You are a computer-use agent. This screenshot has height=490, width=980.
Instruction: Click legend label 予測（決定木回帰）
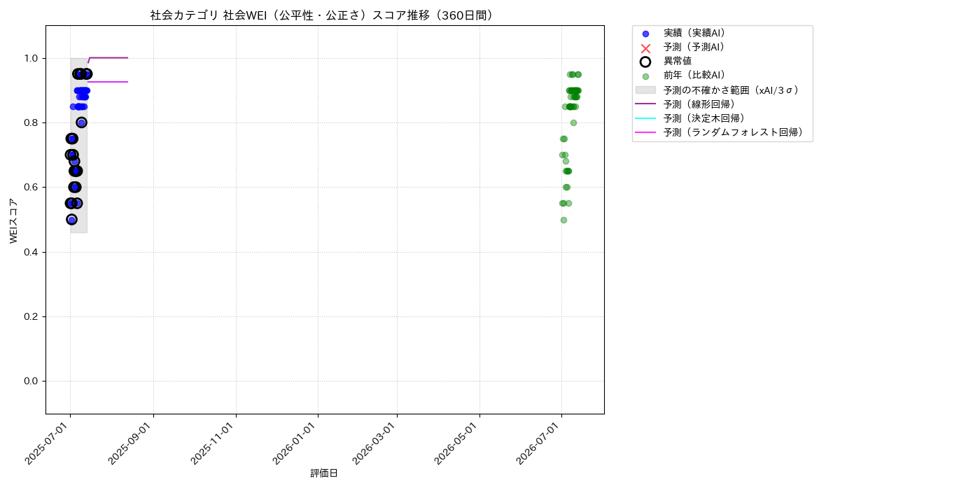[x=703, y=118]
